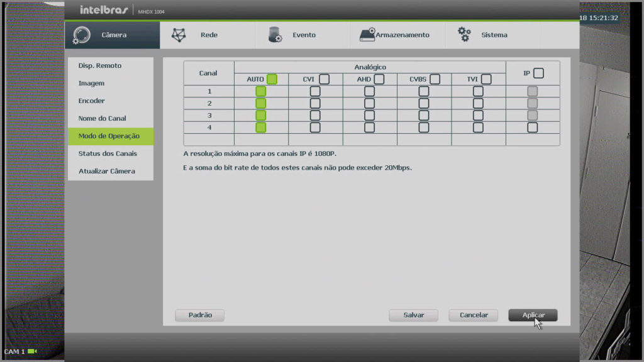This screenshot has height=362, width=644.
Task: Check AHD for channel 3
Action: pos(369,116)
